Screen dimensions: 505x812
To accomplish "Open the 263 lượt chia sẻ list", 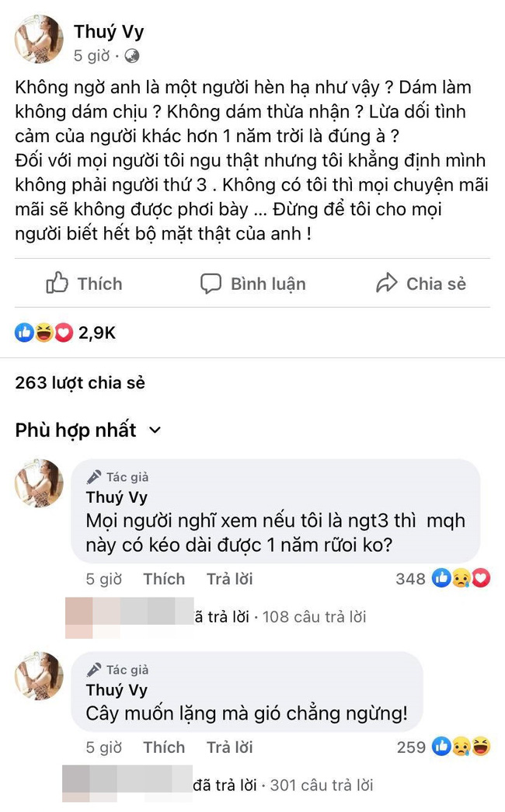I will click(80, 382).
